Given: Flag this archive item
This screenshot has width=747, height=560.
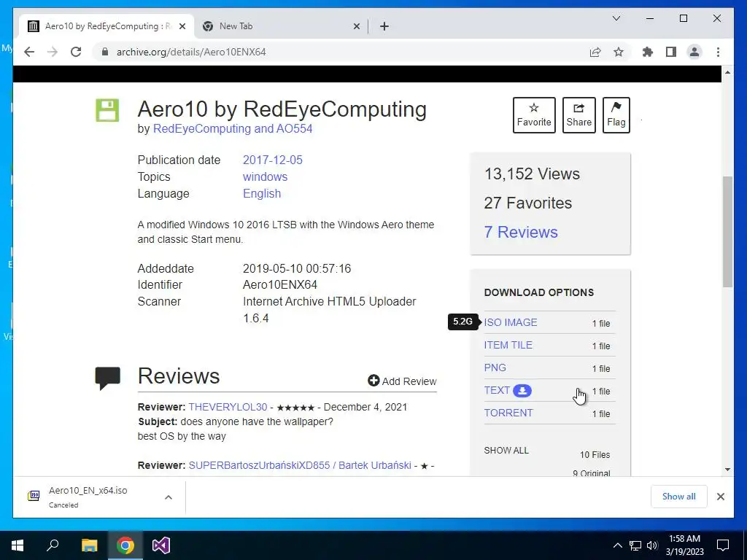Looking at the screenshot, I should [616, 115].
